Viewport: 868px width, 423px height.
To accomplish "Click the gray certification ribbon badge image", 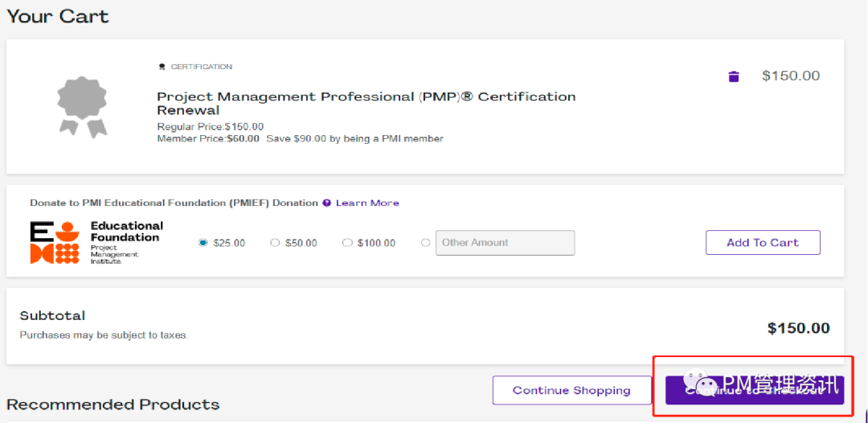I will (x=82, y=105).
